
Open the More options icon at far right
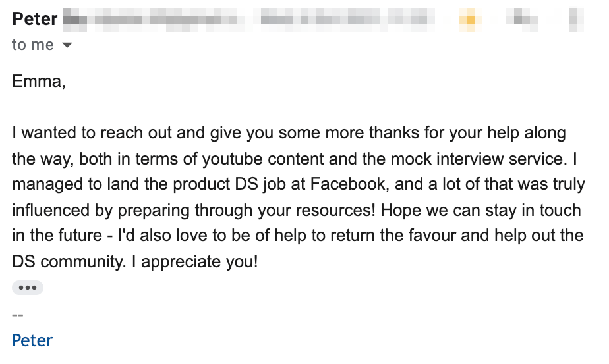[x=577, y=18]
